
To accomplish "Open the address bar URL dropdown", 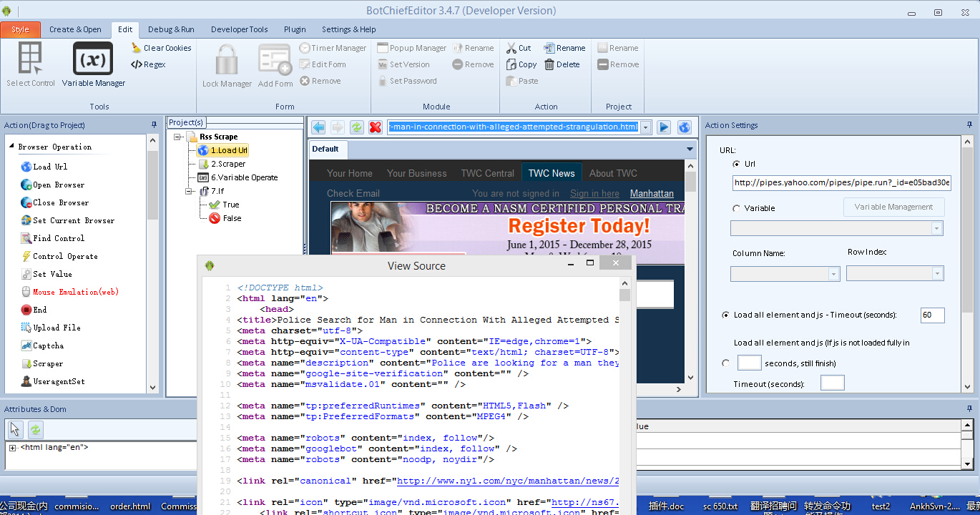I will coord(645,127).
